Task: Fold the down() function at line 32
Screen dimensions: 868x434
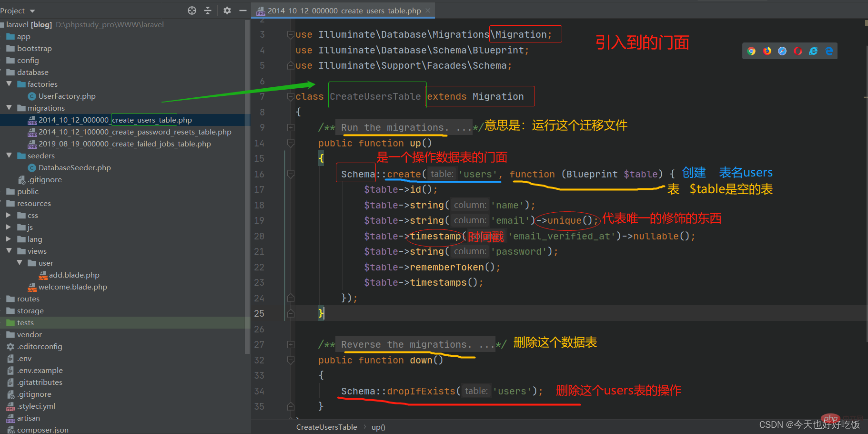Action: [291, 360]
